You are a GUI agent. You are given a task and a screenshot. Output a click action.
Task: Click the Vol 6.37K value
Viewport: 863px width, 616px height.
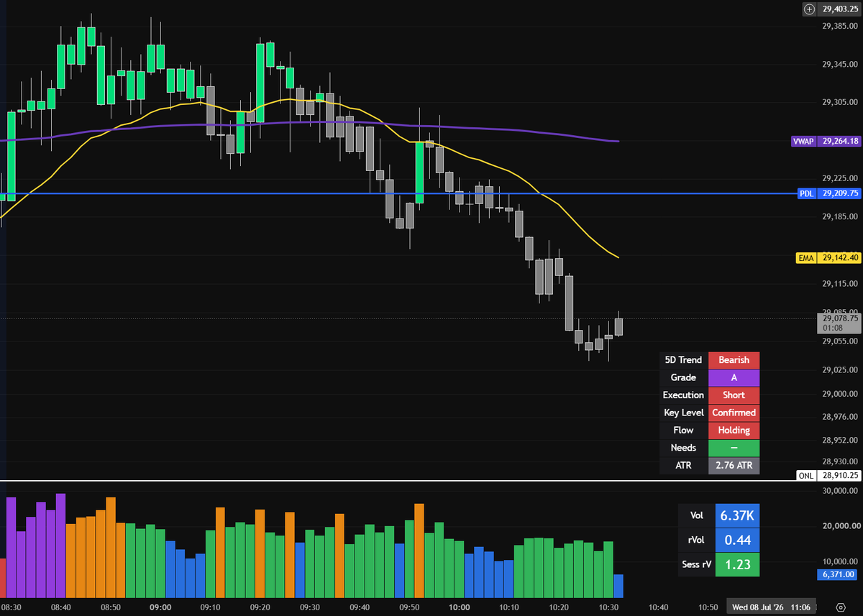[736, 515]
